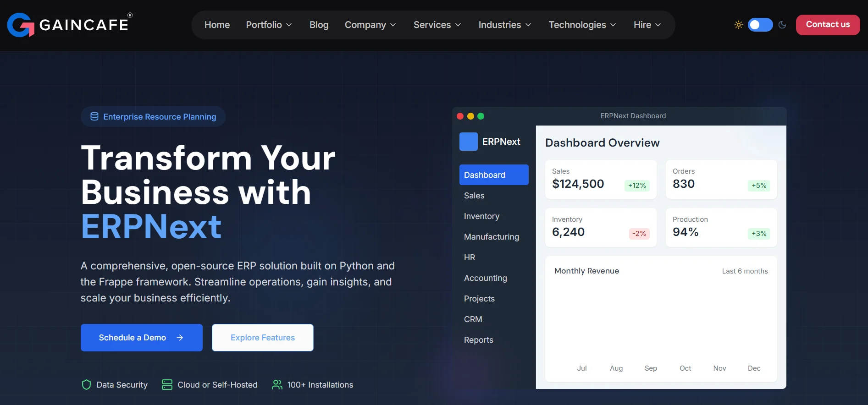Expand the Technologies dropdown menu

[x=582, y=25]
